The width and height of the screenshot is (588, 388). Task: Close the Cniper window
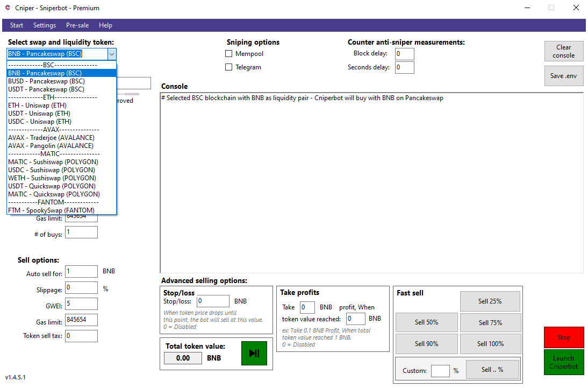coord(576,8)
